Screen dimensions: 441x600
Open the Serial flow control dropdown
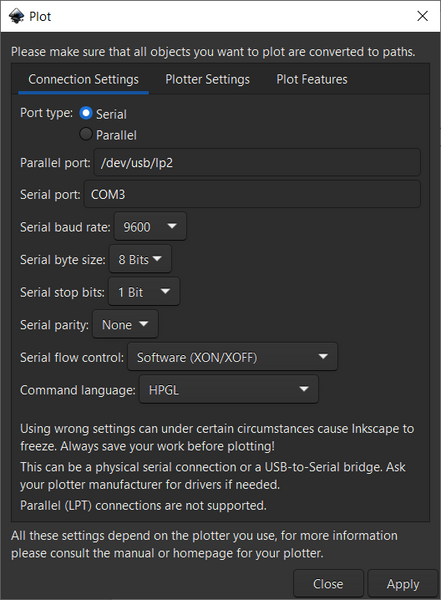[232, 357]
